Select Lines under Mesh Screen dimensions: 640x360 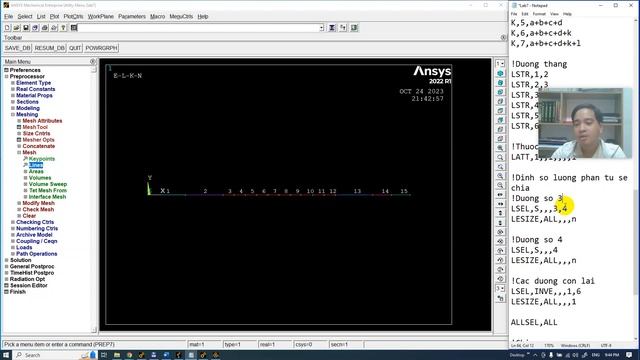tap(36, 165)
